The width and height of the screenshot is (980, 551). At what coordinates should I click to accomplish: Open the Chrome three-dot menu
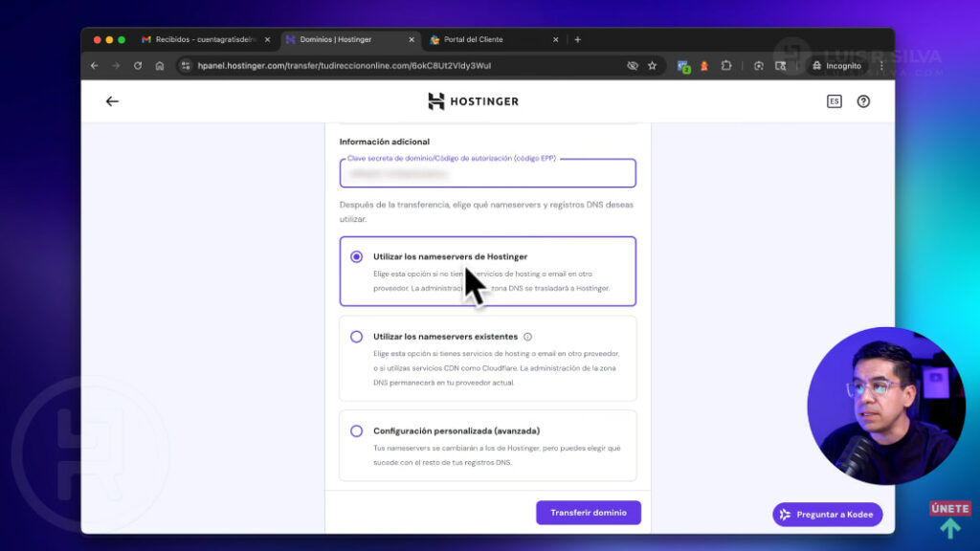coord(881,66)
